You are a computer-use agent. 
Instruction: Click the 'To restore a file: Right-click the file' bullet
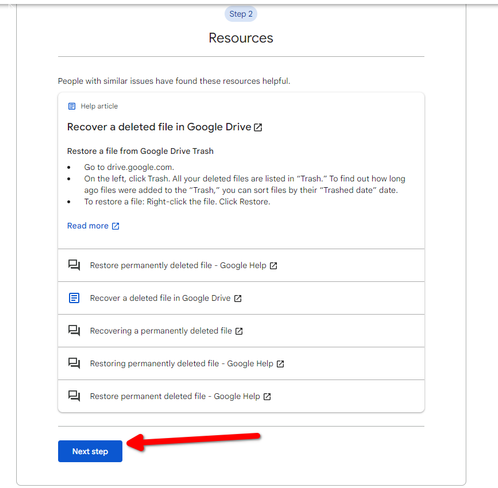pyautogui.click(x=177, y=202)
